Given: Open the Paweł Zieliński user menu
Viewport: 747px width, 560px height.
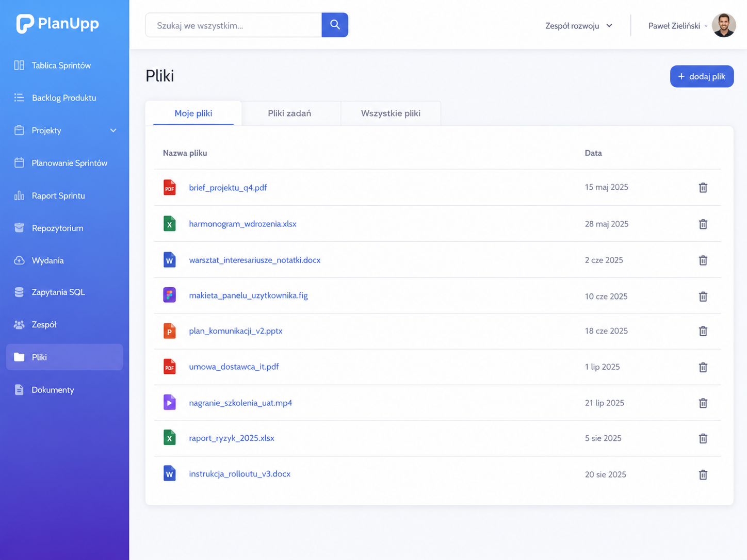Looking at the screenshot, I should tap(677, 25).
